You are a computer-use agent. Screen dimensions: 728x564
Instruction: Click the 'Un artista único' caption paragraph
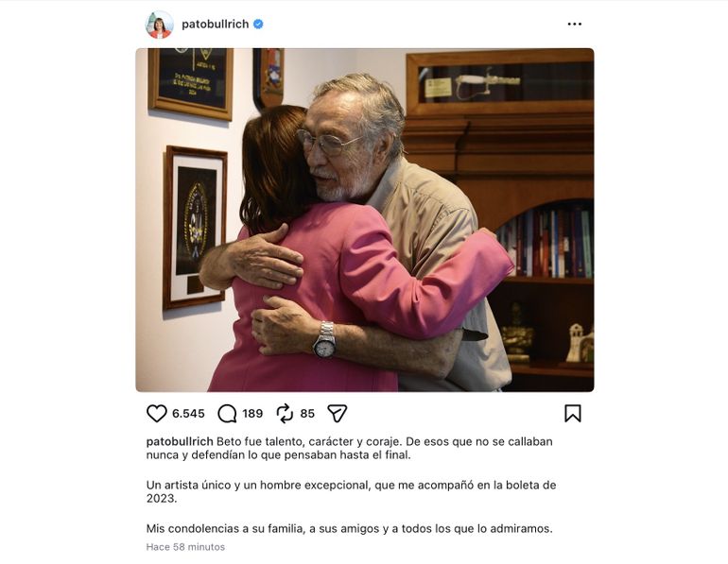(351, 491)
